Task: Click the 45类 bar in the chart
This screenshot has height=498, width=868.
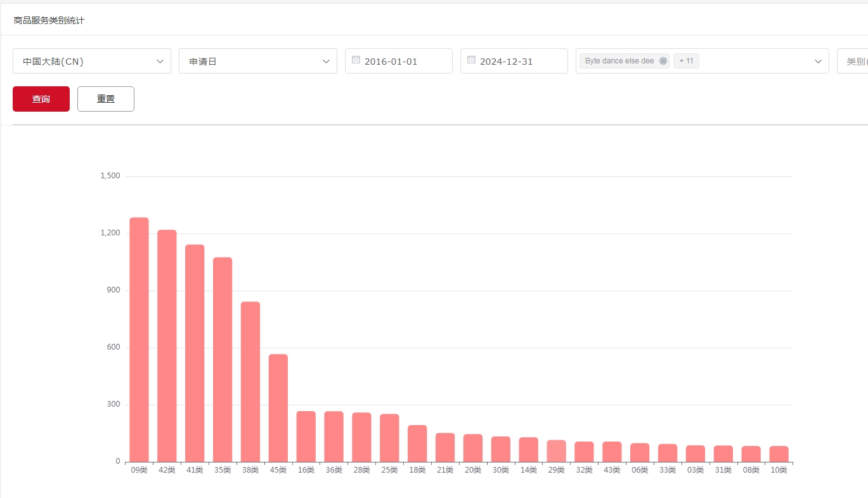Action: (278, 408)
